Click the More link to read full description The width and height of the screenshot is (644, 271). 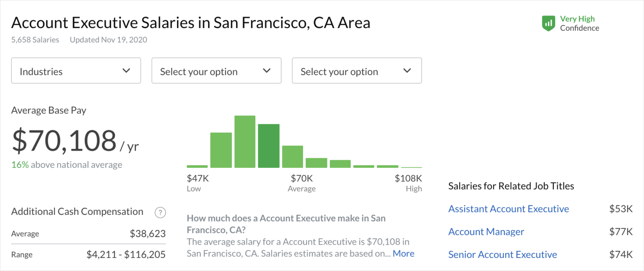click(403, 253)
